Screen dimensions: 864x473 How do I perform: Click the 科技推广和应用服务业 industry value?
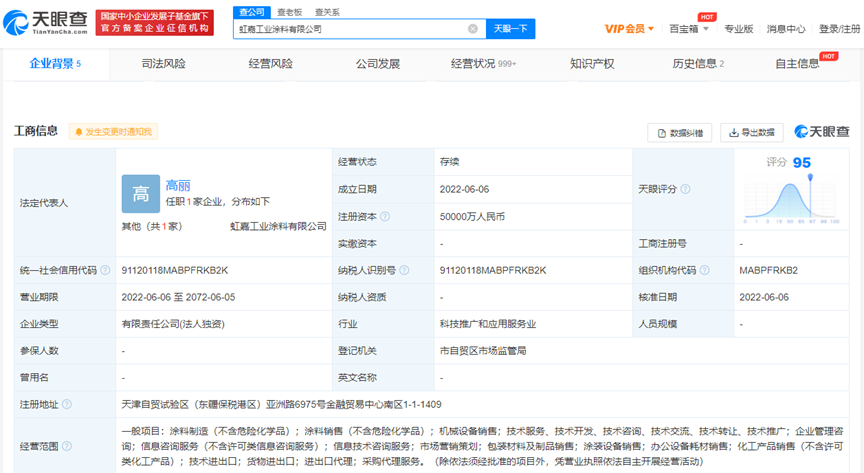coord(488,324)
